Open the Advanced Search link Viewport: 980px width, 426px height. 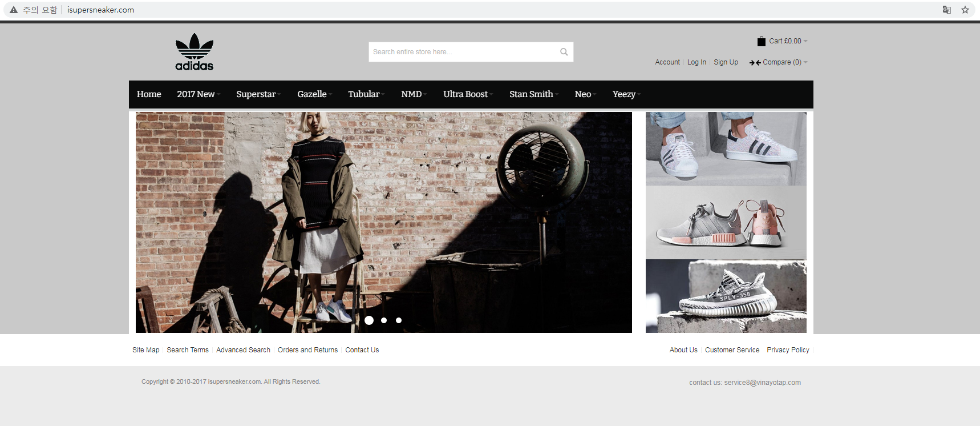tap(243, 350)
